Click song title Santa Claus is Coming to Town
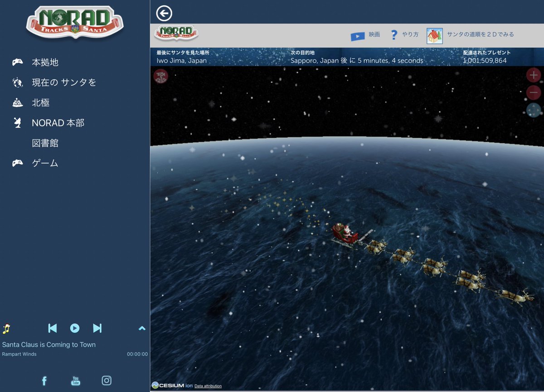The image size is (544, 392). click(x=49, y=344)
